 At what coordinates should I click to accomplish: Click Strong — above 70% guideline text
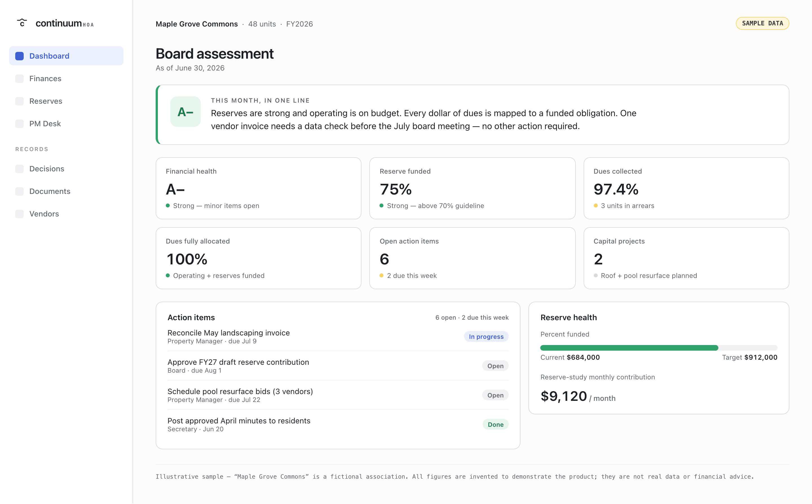click(x=435, y=206)
